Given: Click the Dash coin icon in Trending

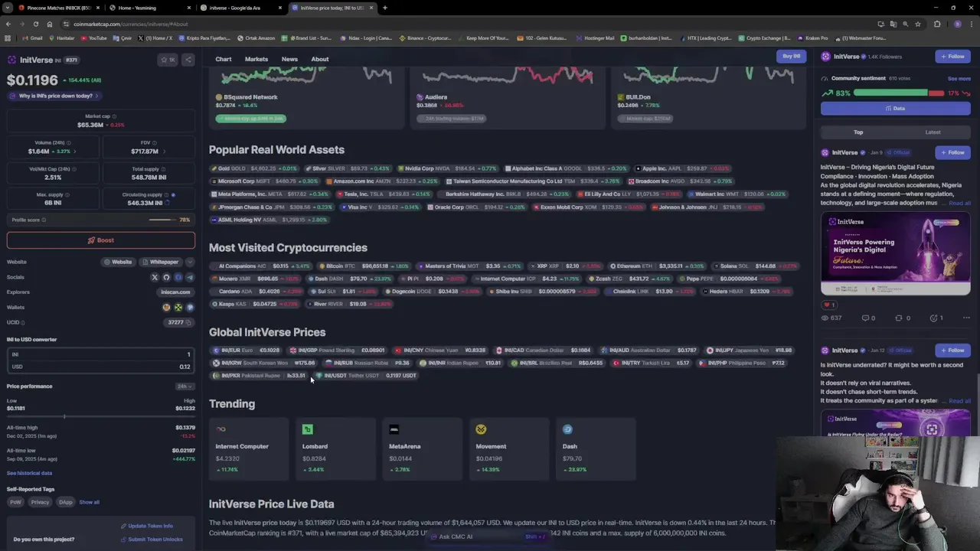Looking at the screenshot, I should pos(567,429).
